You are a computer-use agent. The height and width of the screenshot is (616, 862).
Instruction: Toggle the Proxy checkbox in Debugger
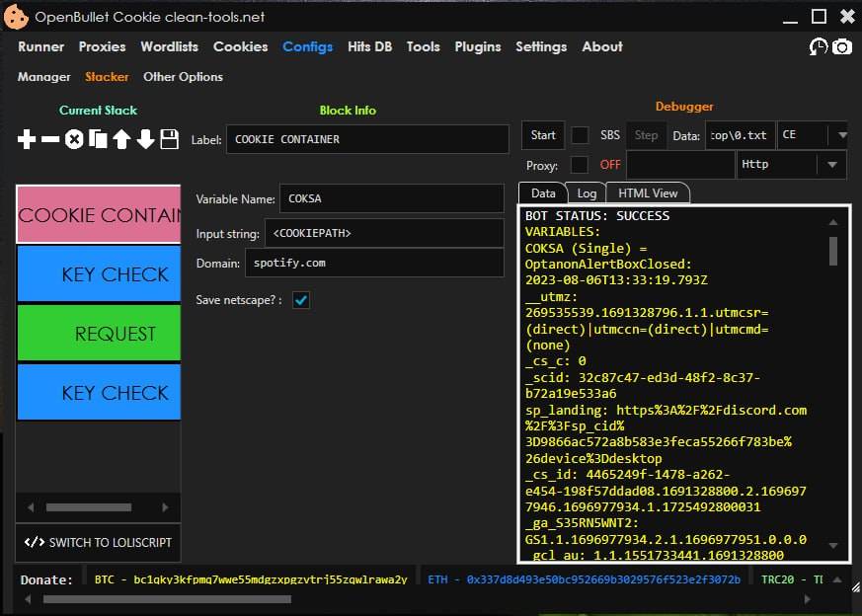click(x=581, y=165)
